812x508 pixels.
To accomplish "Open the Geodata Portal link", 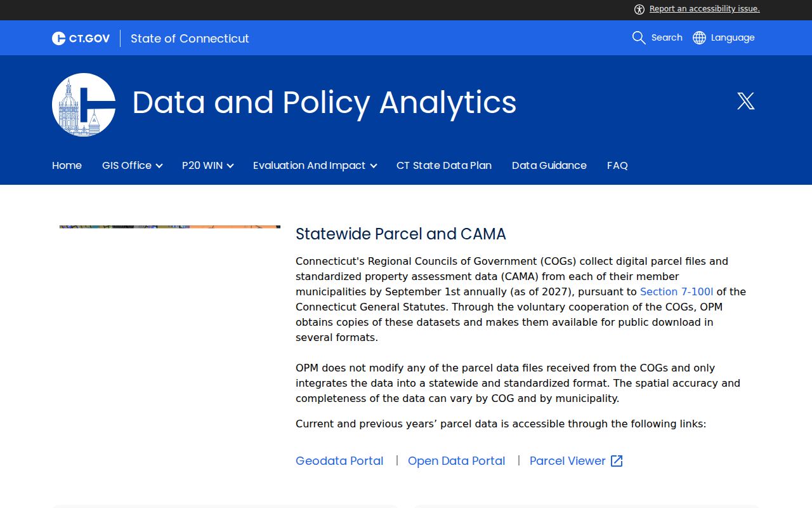I will (339, 461).
